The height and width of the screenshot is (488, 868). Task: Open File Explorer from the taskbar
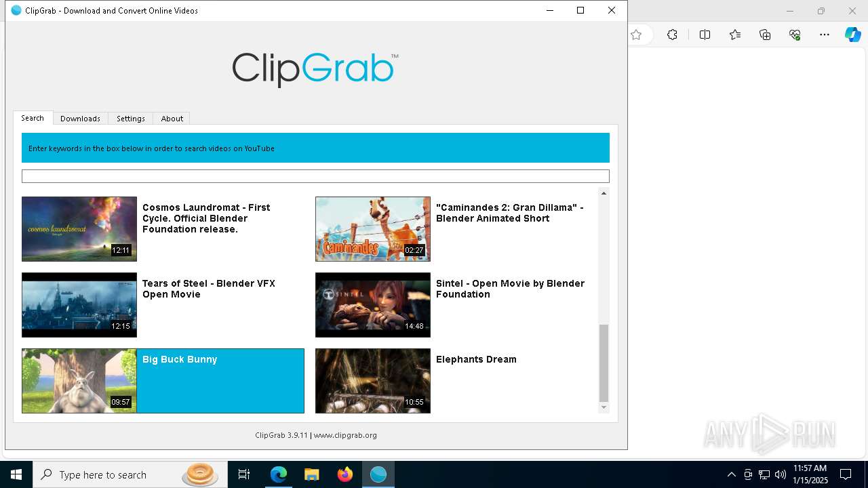(x=311, y=474)
